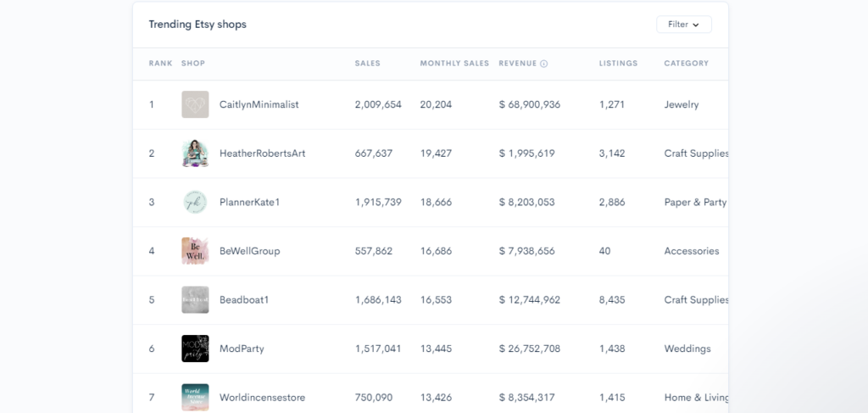Image resolution: width=868 pixels, height=413 pixels.
Task: Sort by Monthly Sales column header
Action: coord(454,64)
